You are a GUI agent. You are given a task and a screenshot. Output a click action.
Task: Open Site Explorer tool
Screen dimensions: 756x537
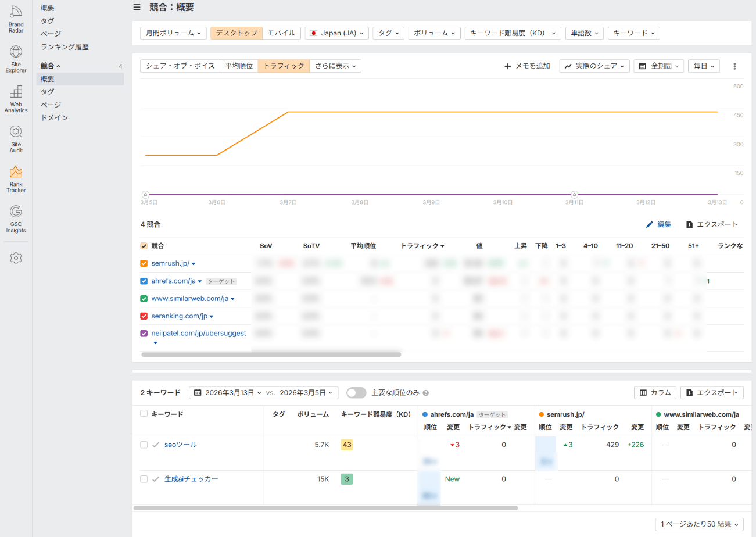pyautogui.click(x=16, y=59)
